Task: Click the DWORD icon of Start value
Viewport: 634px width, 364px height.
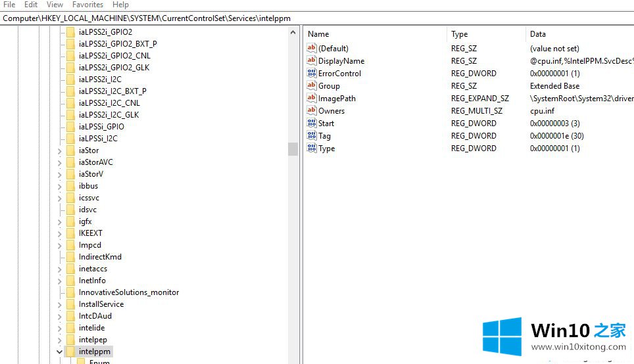Action: pyautogui.click(x=311, y=124)
